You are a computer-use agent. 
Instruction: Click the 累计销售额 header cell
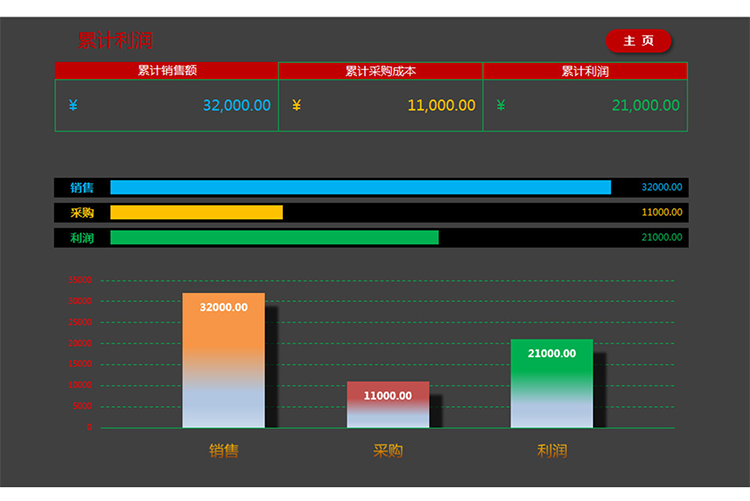coord(166,71)
